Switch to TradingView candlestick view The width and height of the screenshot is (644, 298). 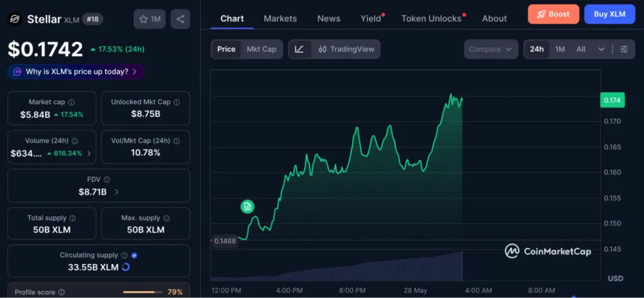pyautogui.click(x=347, y=49)
